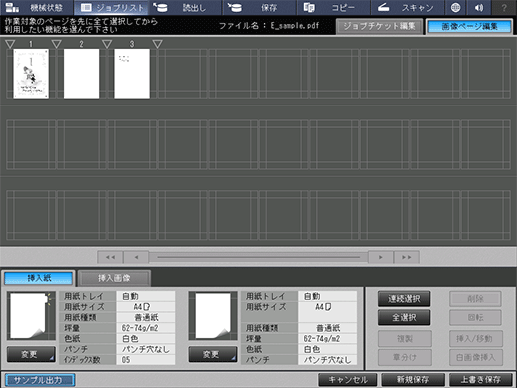Click 上書き保存 overwrite save button
Viewport: 517px width, 388px height.
point(481,380)
